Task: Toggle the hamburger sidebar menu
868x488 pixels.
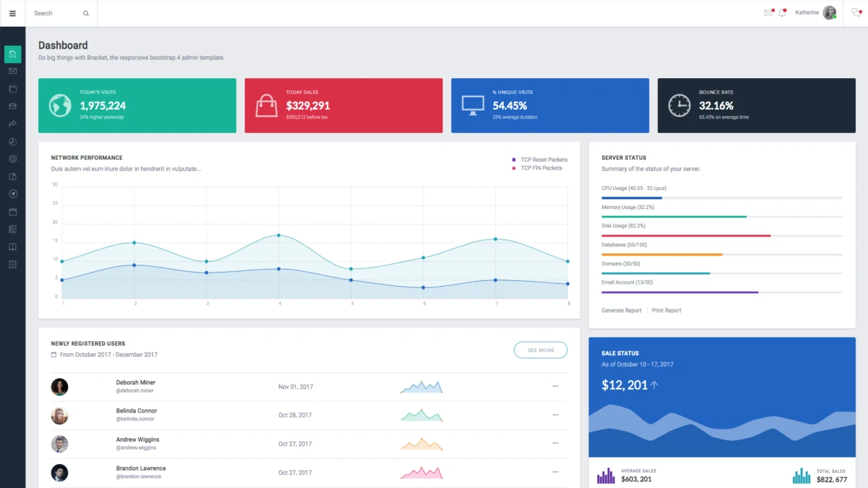Action: 12,13
